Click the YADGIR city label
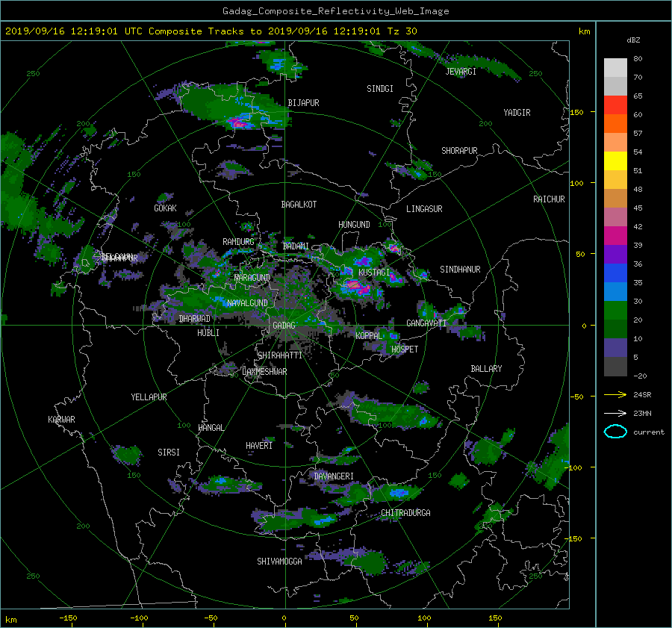The image size is (672, 628). [517, 113]
